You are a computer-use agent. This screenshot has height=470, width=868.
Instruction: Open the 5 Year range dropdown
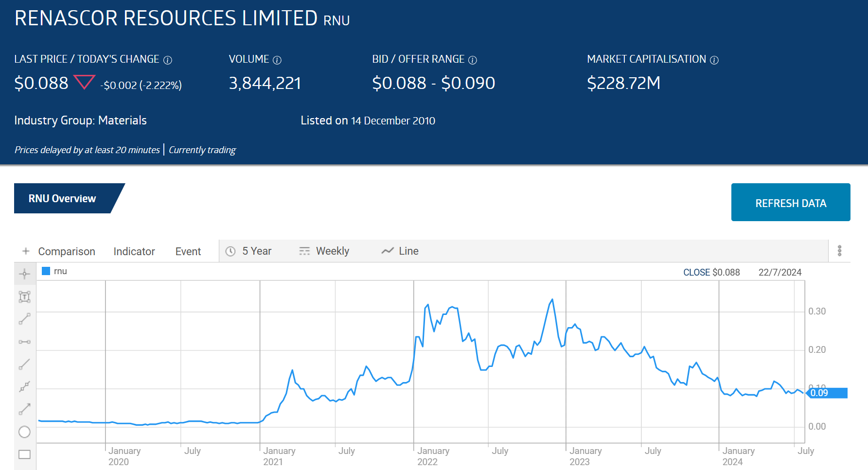point(249,251)
